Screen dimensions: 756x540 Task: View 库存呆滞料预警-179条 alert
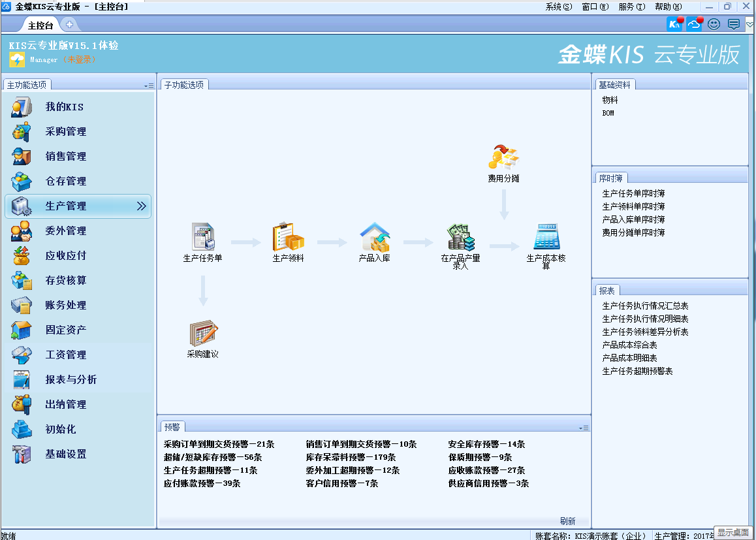351,457
